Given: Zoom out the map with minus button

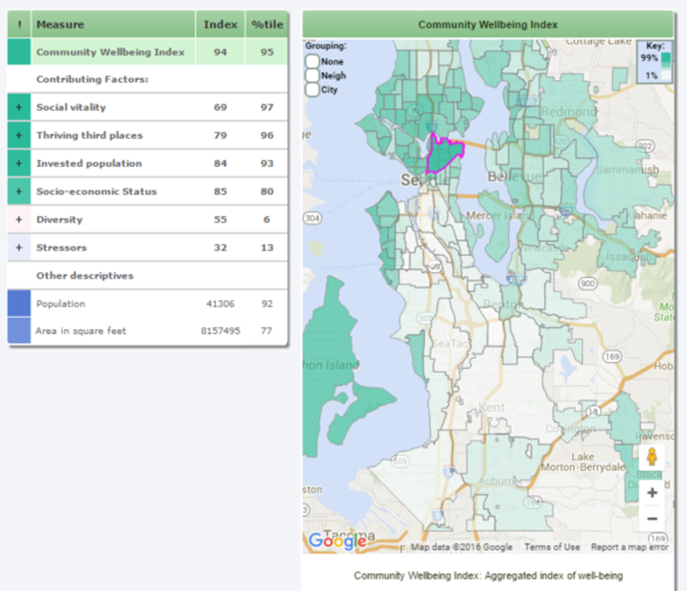Looking at the screenshot, I should click(x=652, y=518).
